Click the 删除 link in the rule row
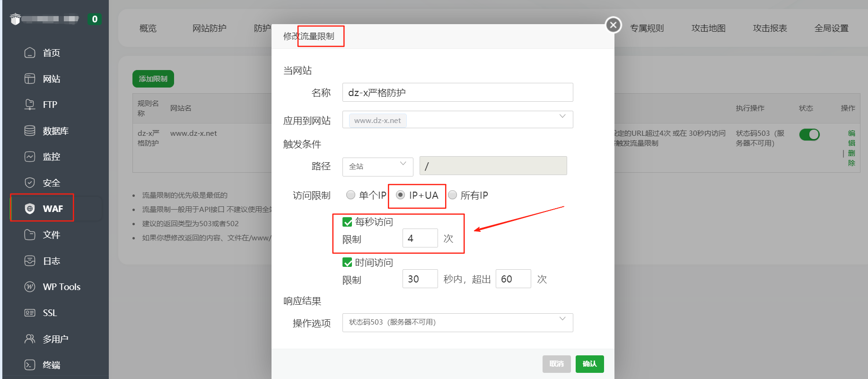Viewport: 868px width, 379px height. (x=851, y=158)
